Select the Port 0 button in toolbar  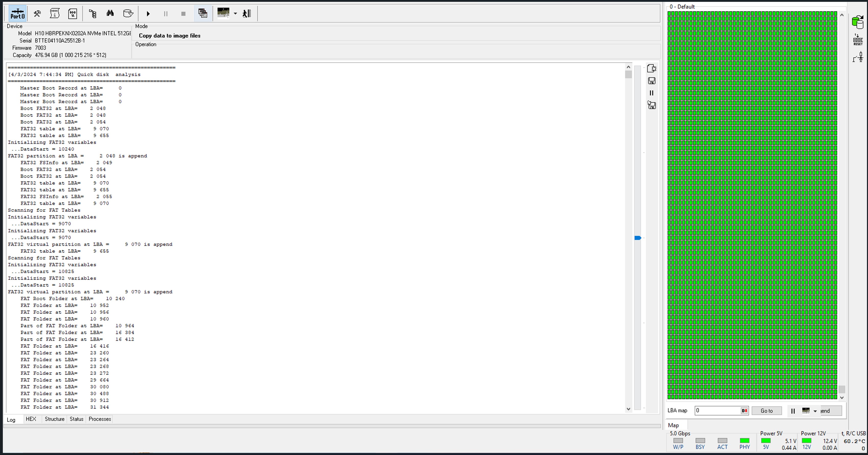point(18,14)
